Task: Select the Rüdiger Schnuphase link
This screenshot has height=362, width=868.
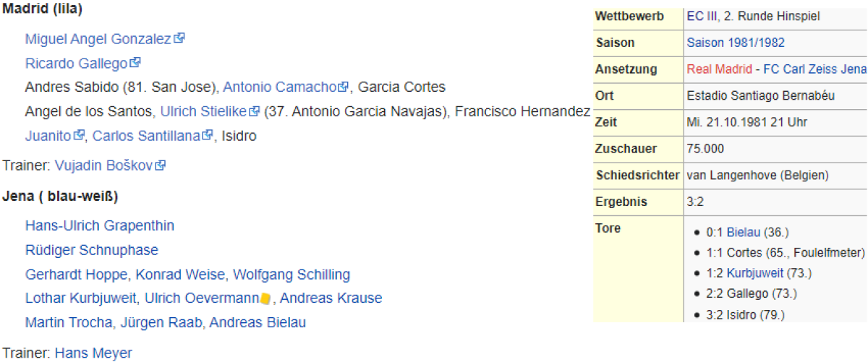Action: point(91,250)
